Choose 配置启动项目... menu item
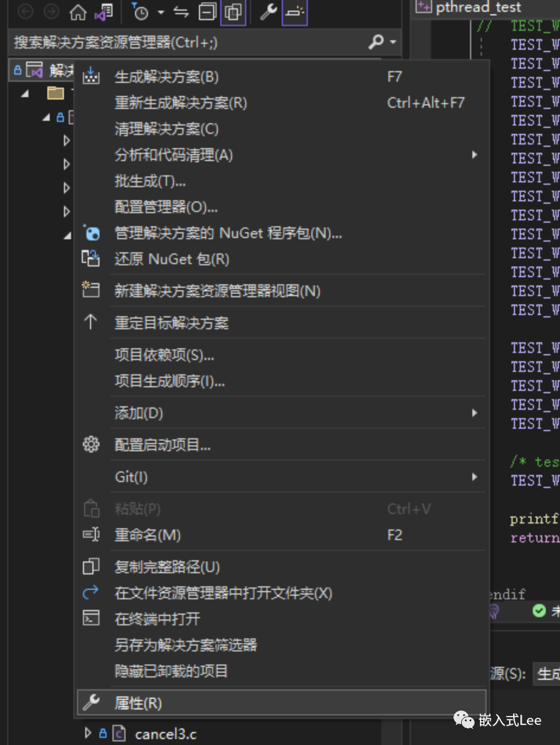The width and height of the screenshot is (560, 745). point(281,444)
